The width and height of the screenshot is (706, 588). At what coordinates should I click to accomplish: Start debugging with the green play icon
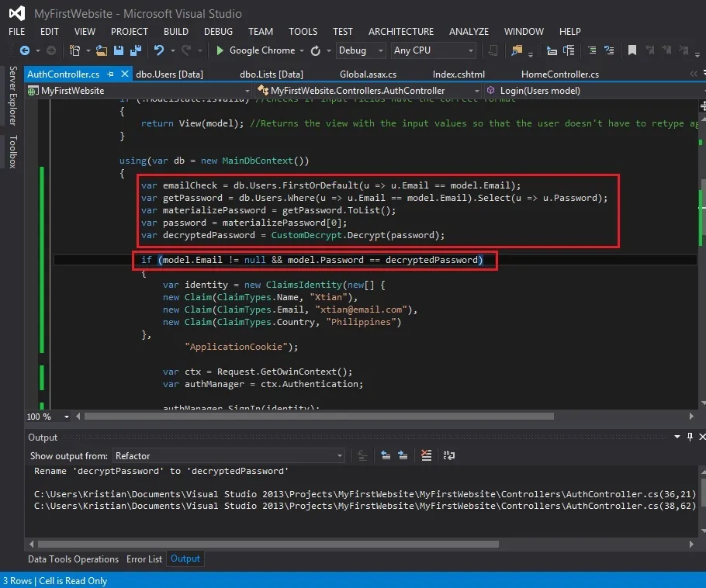pos(220,50)
